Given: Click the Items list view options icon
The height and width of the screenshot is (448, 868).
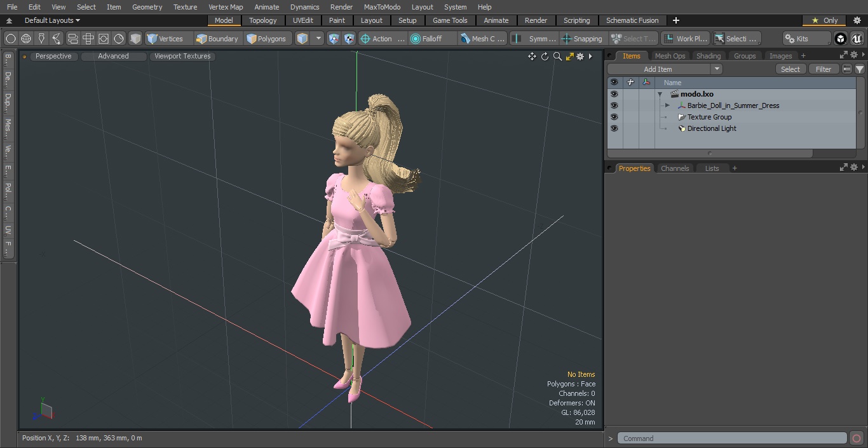Looking at the screenshot, I should click(847, 69).
